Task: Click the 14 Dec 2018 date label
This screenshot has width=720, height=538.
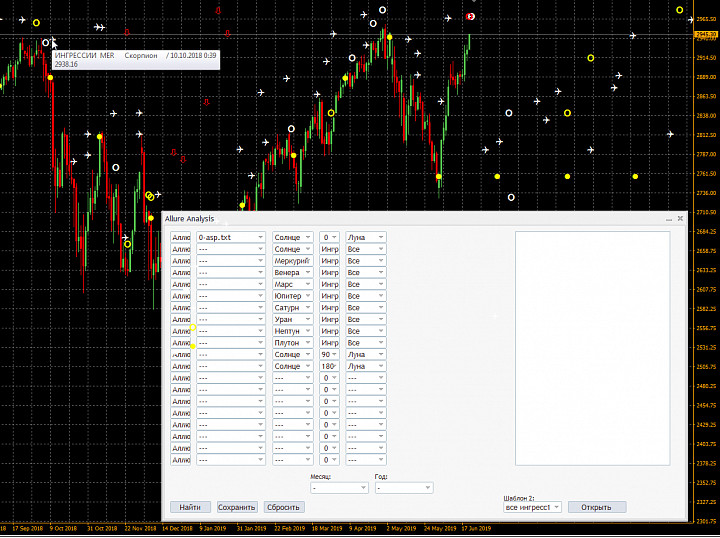Action: [x=177, y=528]
